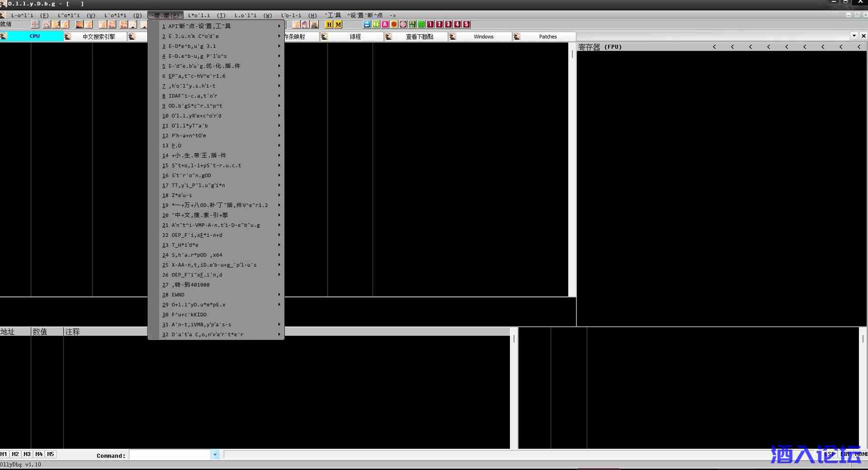
Task: Click the red number 5 toolbar icon
Action: click(467, 24)
